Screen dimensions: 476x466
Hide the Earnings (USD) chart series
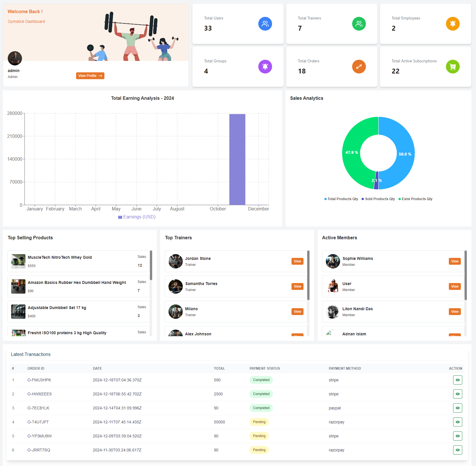(x=137, y=217)
